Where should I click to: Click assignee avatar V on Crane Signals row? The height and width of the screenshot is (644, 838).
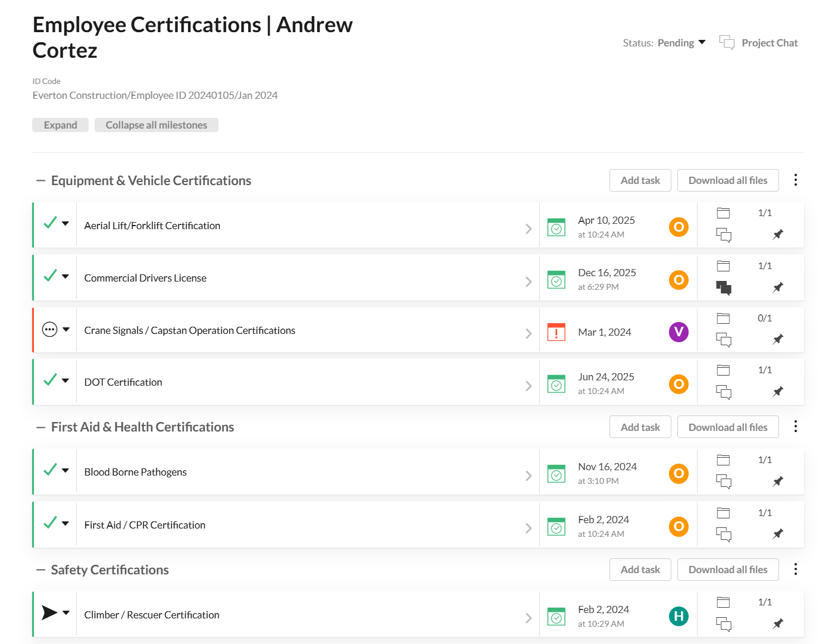coord(678,332)
